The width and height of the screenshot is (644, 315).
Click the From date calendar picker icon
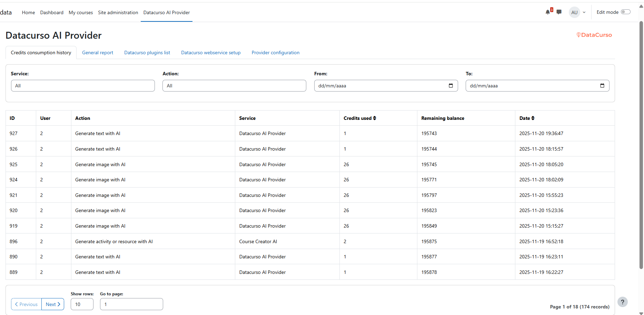click(451, 86)
